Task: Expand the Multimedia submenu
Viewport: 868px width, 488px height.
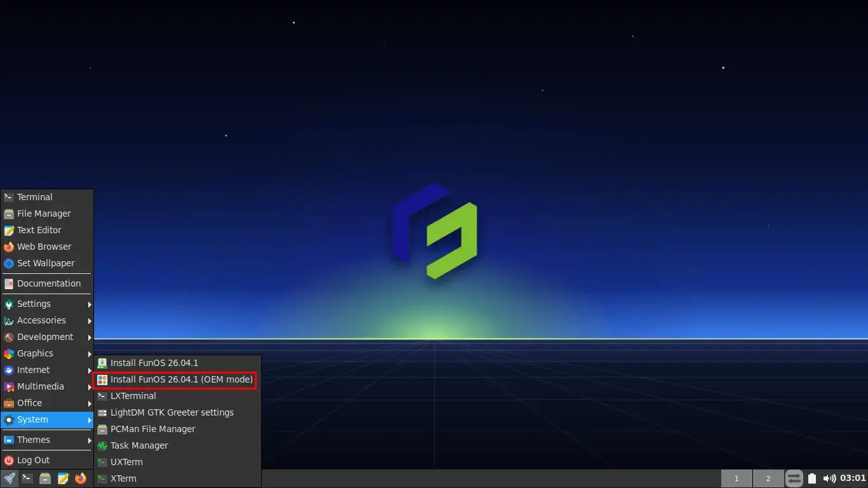Action: (x=47, y=386)
